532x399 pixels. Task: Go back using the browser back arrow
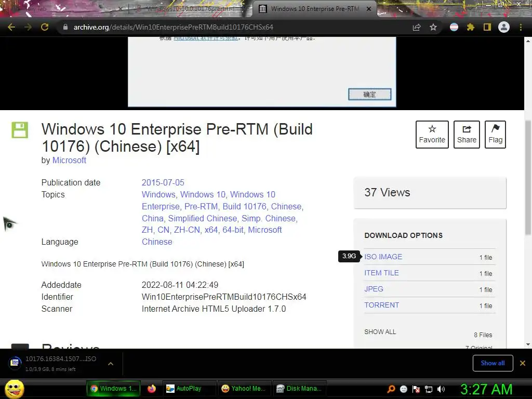point(11,27)
